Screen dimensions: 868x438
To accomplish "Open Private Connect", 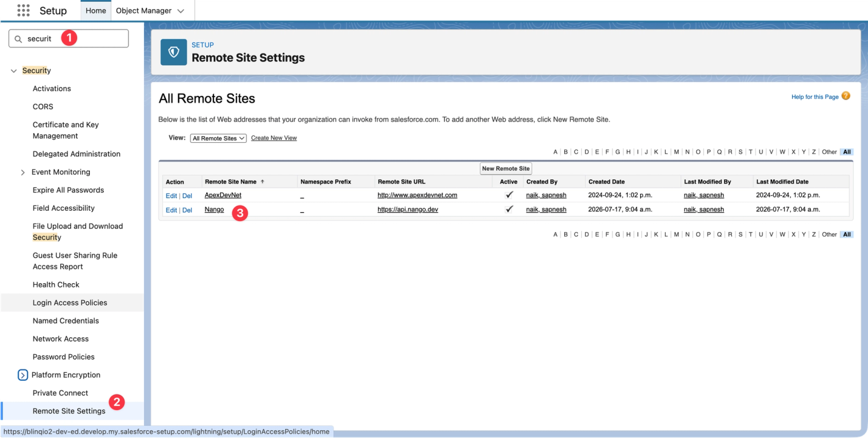I will click(x=60, y=393).
